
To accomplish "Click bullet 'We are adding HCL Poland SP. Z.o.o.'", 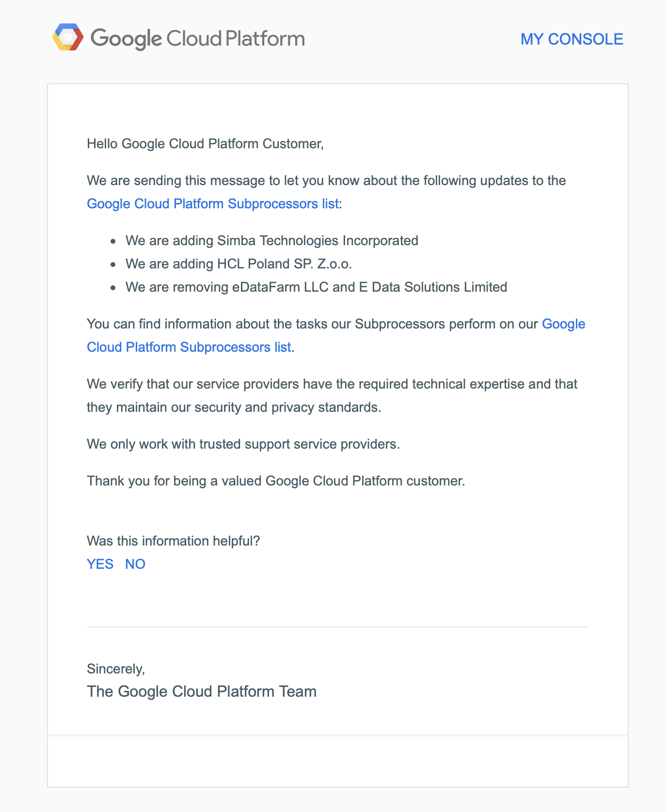I will point(238,264).
